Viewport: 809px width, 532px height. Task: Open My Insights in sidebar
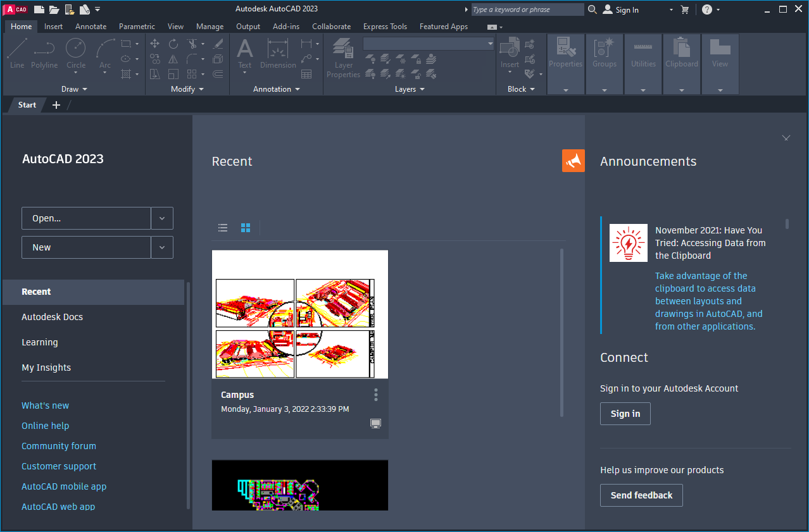click(x=46, y=368)
